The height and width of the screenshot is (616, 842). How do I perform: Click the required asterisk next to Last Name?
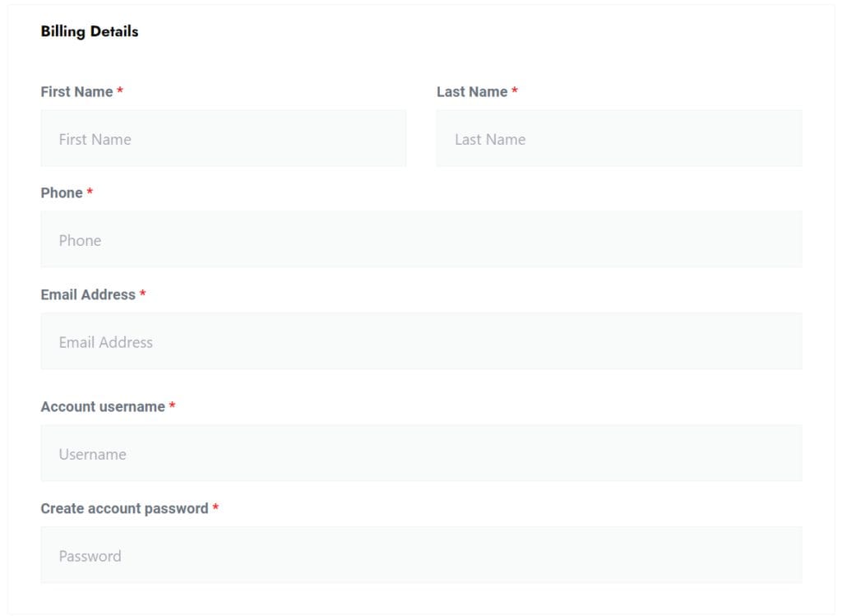click(x=515, y=91)
